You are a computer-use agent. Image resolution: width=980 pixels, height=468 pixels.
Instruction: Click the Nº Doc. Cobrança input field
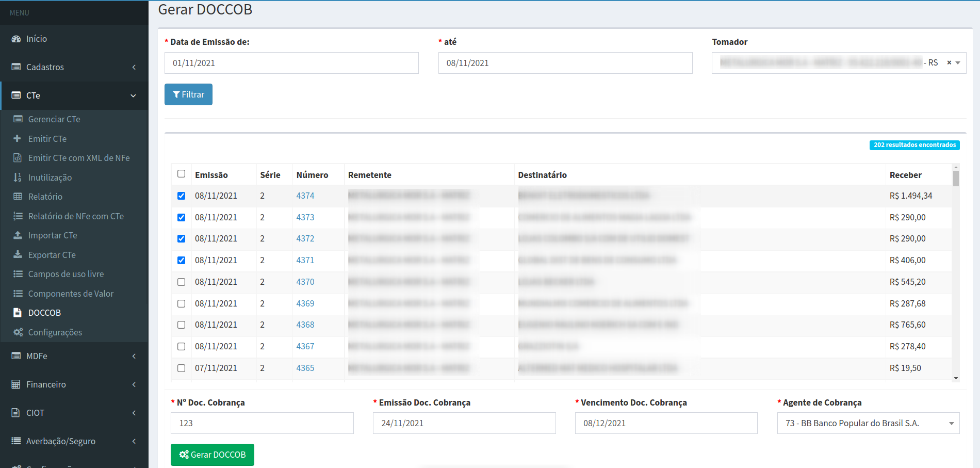click(262, 423)
